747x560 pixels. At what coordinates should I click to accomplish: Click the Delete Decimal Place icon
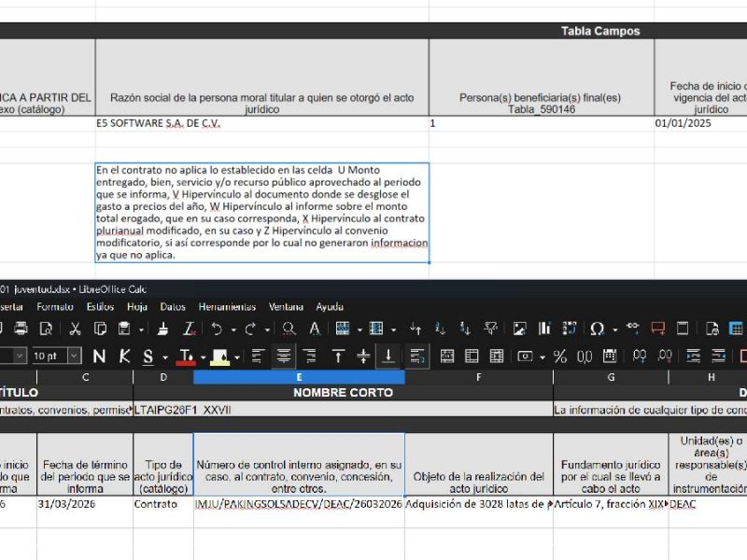(665, 357)
